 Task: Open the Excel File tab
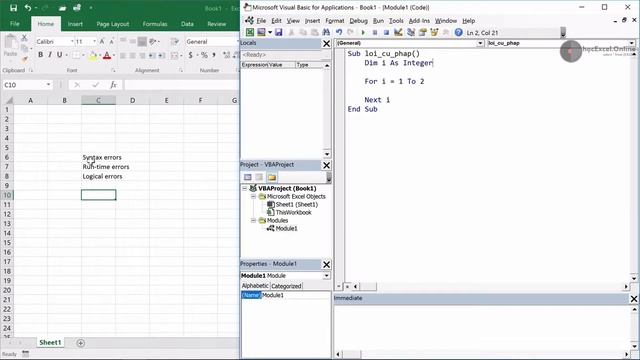[15, 24]
